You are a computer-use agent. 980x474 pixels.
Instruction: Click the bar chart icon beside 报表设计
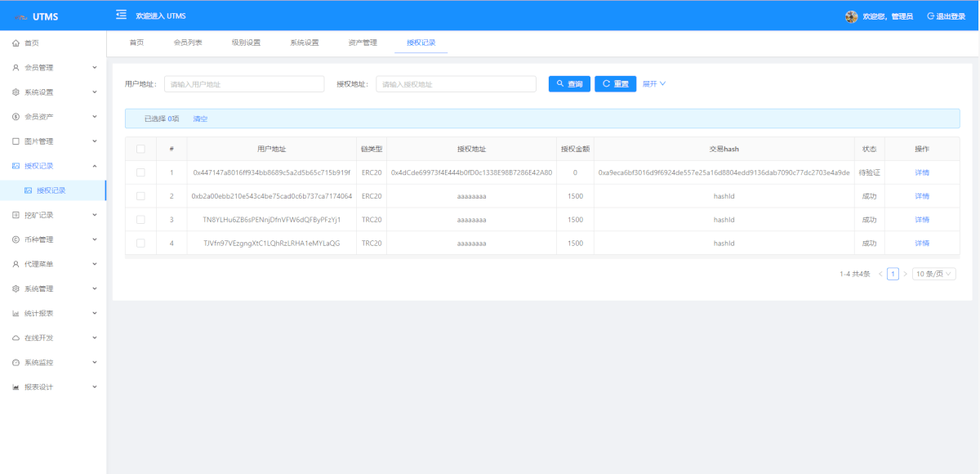click(x=16, y=387)
